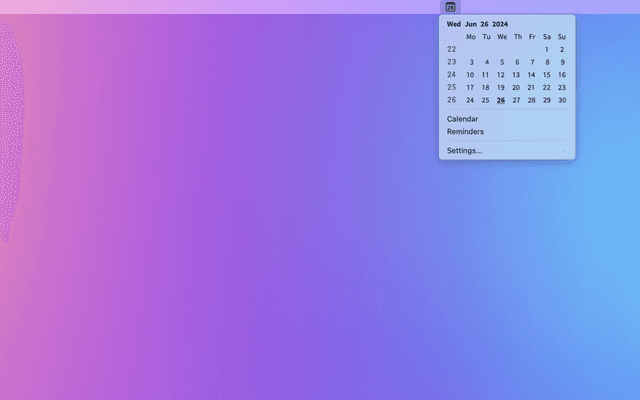Choose Wednesday June 5 in the calendar
640x400 pixels.
click(x=501, y=62)
